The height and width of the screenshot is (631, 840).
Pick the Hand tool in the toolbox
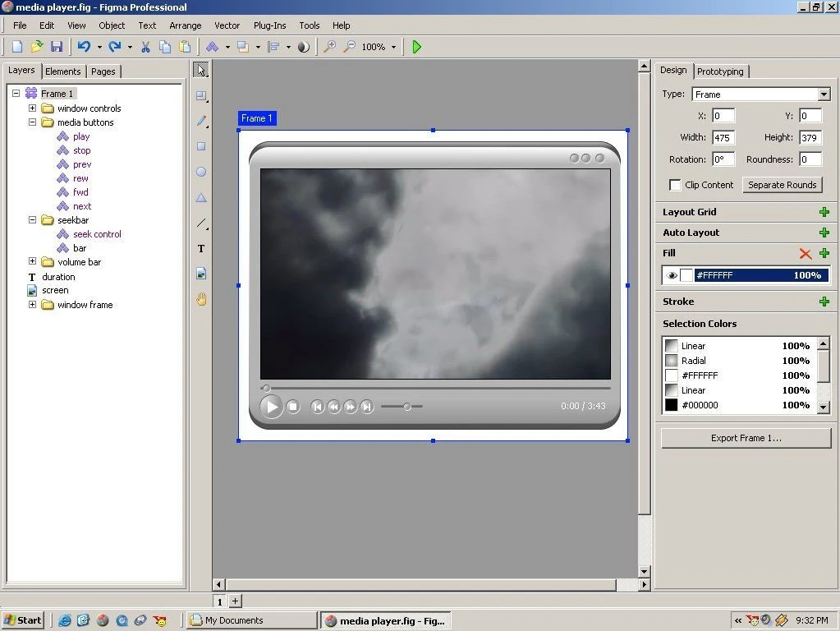(201, 299)
